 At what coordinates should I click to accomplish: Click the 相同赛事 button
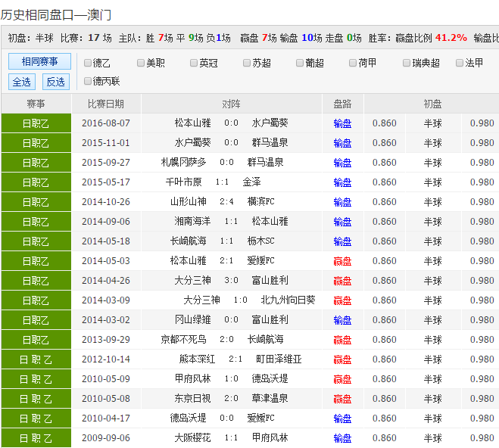pos(39,61)
